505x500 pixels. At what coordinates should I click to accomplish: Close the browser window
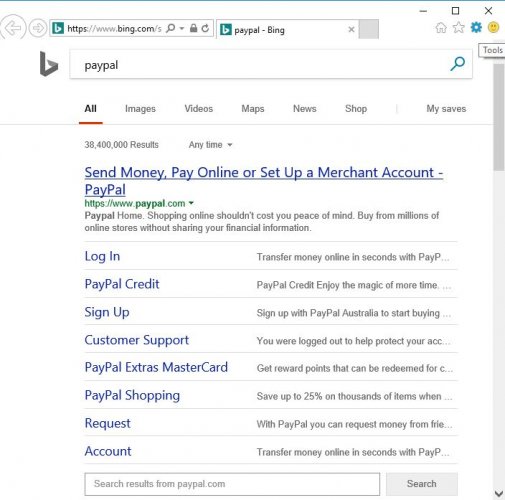pos(488,11)
